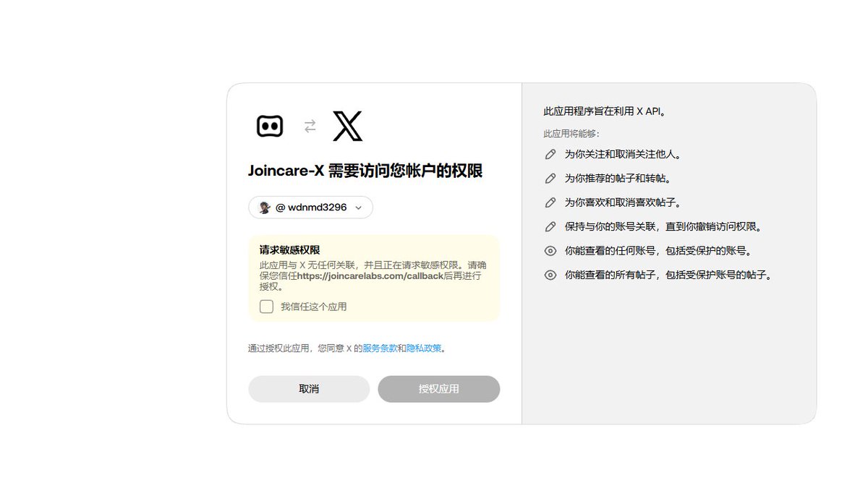The height and width of the screenshot is (483, 868).
Task: Click the 授权应用 button
Action: click(439, 389)
